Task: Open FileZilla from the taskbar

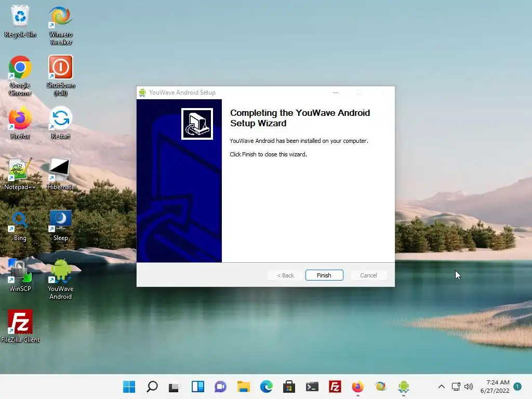Action: click(335, 387)
